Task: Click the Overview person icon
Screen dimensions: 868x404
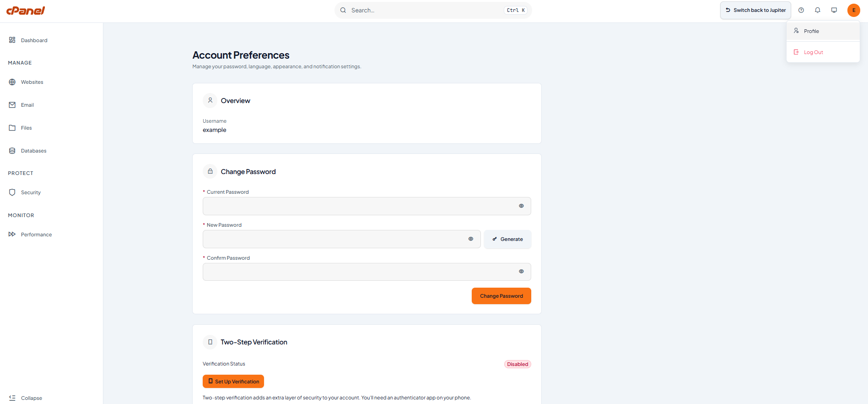Action: pyautogui.click(x=210, y=100)
